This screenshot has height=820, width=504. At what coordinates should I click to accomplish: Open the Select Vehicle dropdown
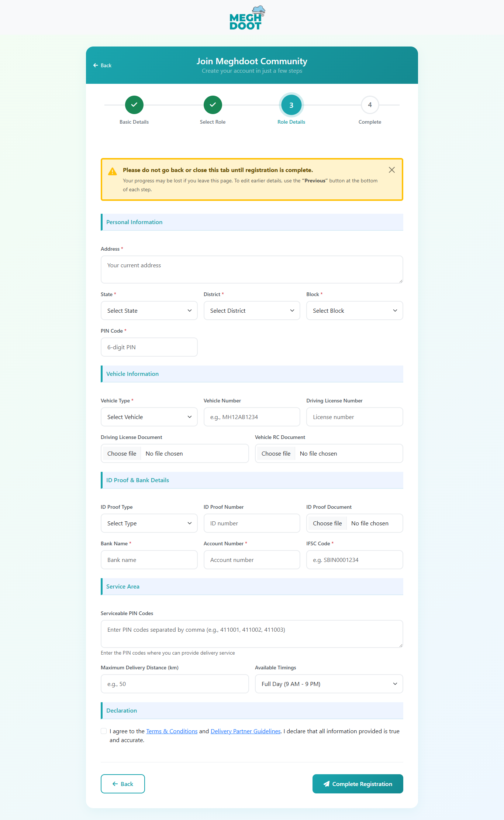pos(149,417)
